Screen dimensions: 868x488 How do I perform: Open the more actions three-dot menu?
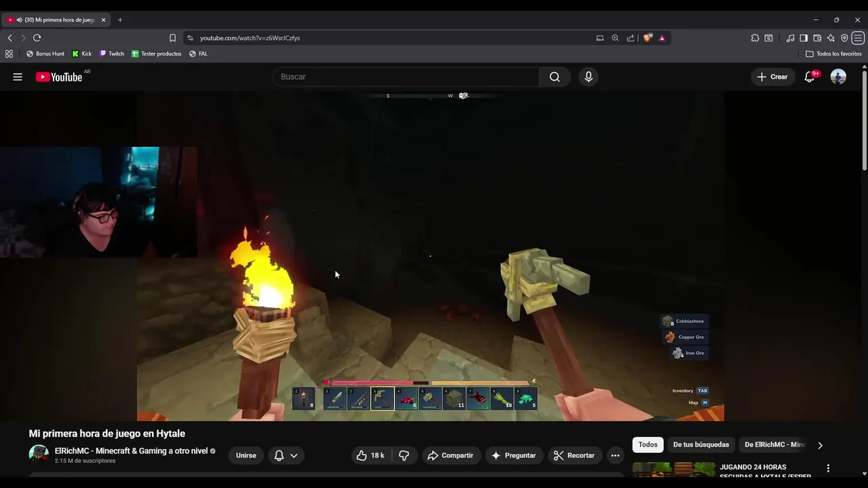[615, 455]
